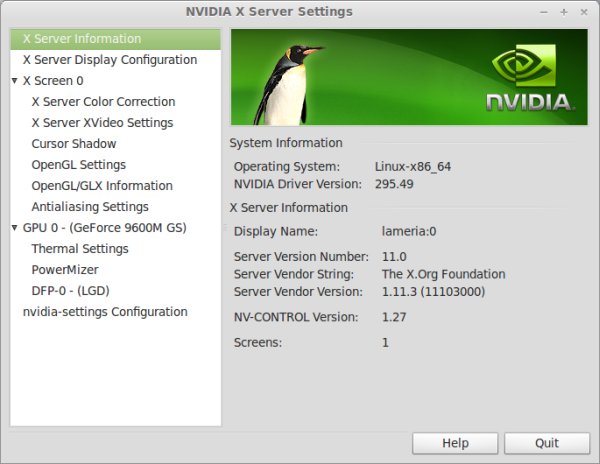Screen dimensions: 600x464
Task: Click the NVIDIA X Server Settings title
Action: (269, 12)
